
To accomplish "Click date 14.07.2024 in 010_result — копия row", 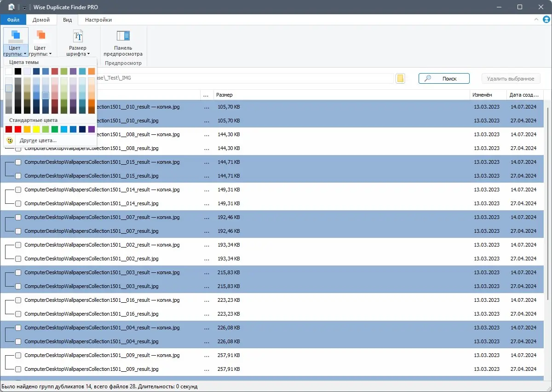I will tap(523, 107).
